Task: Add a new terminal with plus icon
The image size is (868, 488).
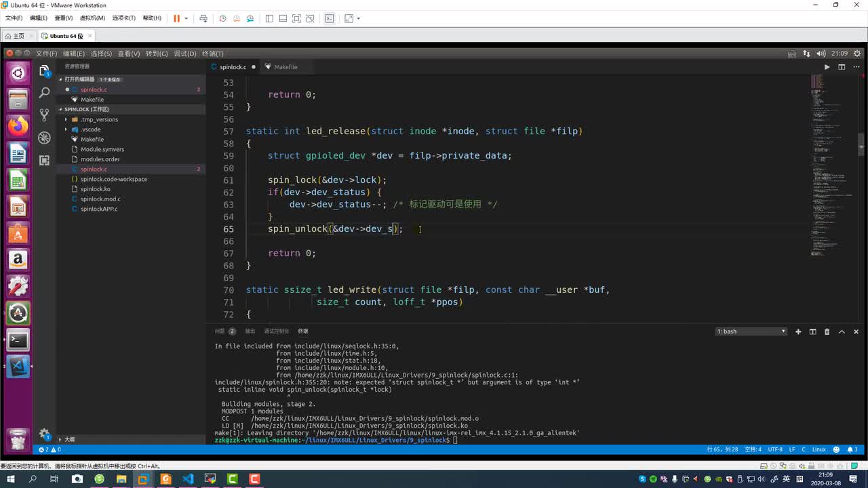Action: tap(798, 331)
